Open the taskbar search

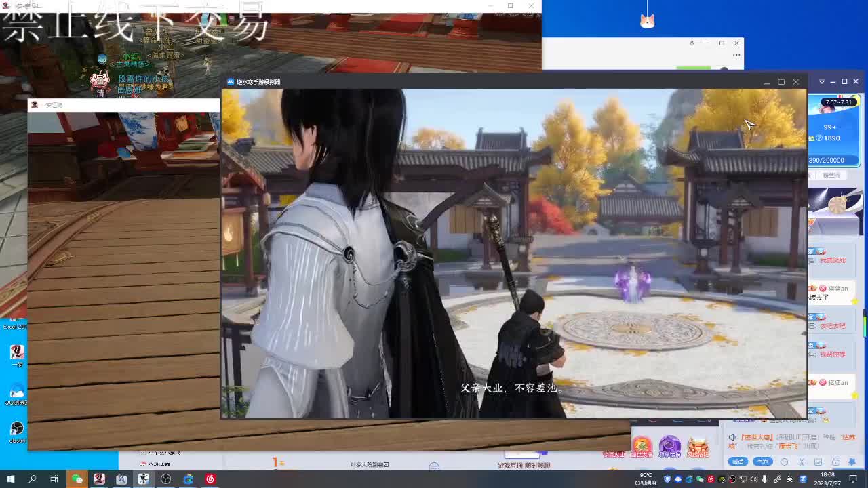pyautogui.click(x=33, y=479)
